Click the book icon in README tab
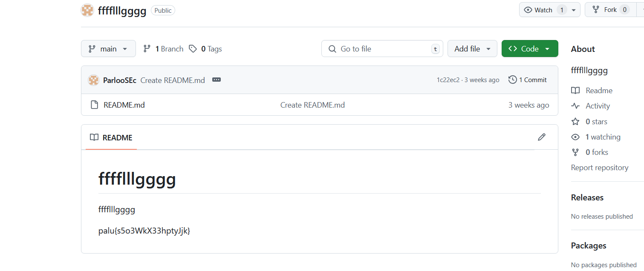Screen dimensions: 644x271 (94, 137)
